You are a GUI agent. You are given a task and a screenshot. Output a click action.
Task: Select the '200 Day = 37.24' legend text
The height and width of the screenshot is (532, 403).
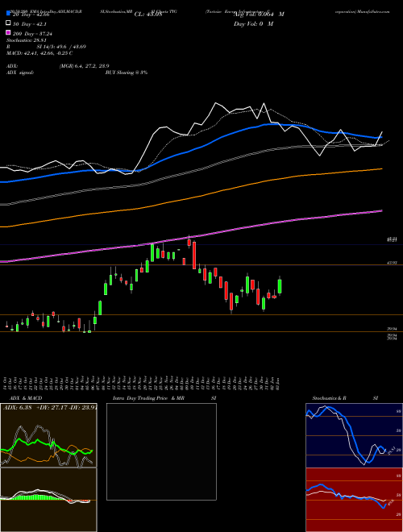pyautogui.click(x=32, y=34)
